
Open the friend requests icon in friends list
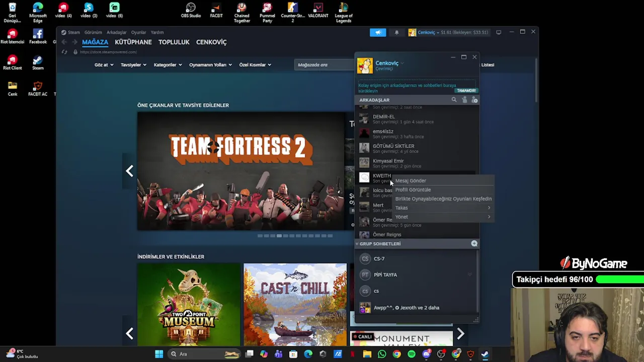coord(464,100)
